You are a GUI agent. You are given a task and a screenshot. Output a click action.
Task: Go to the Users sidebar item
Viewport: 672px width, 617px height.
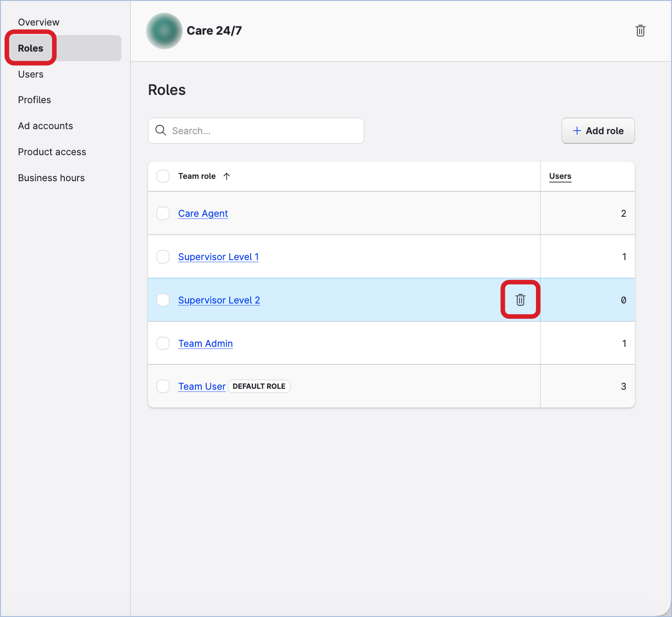tap(31, 74)
